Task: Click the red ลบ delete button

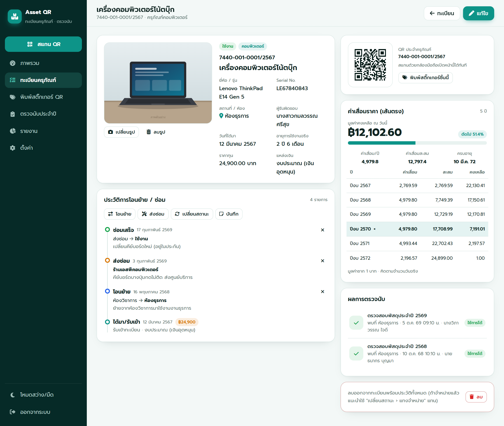Action: [476, 397]
